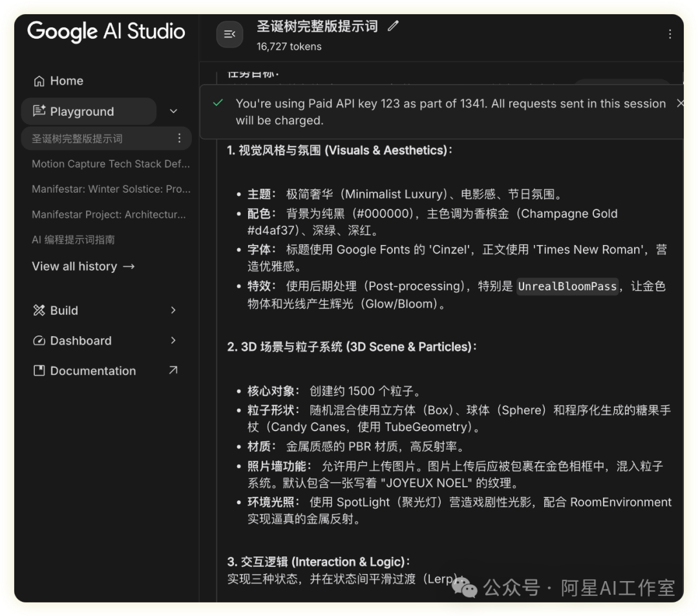This screenshot has height=616, width=698.
Task: Open Manifestar: Winter Solstice history item
Action: [111, 189]
